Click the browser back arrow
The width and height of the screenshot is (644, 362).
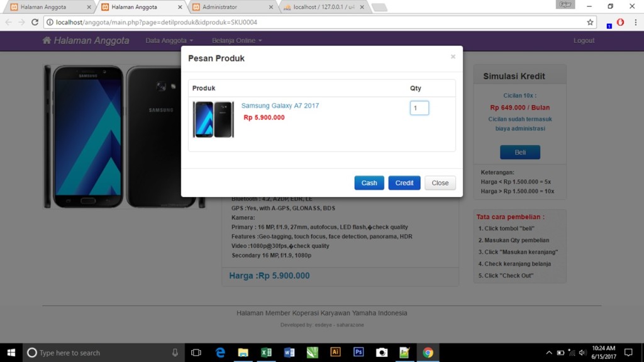point(9,22)
